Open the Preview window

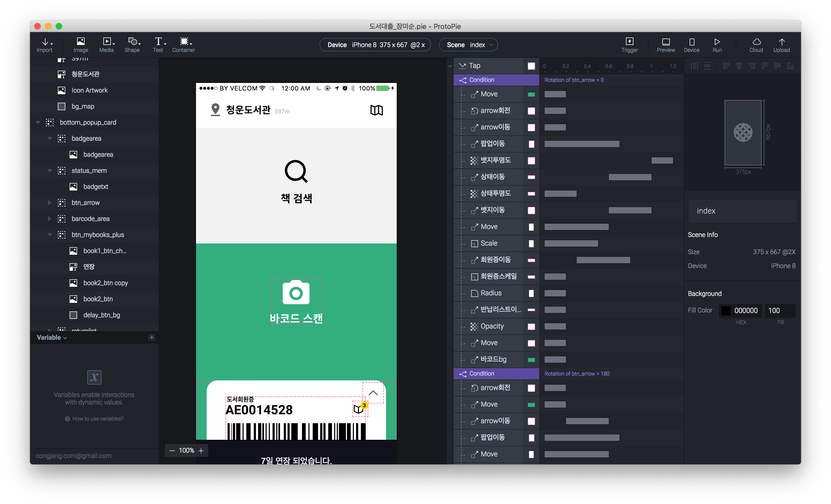pyautogui.click(x=666, y=45)
